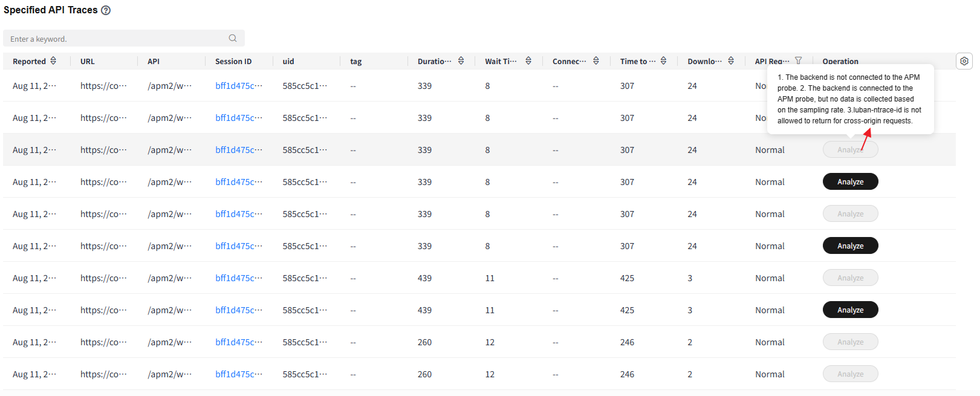Click the uid column header
980x396 pixels.
(x=288, y=61)
